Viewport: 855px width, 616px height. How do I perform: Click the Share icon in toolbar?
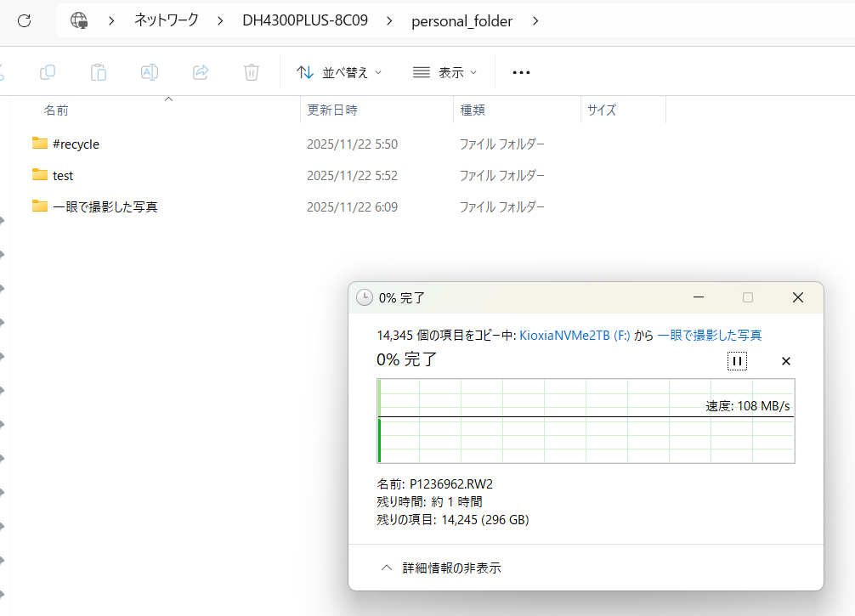[201, 72]
